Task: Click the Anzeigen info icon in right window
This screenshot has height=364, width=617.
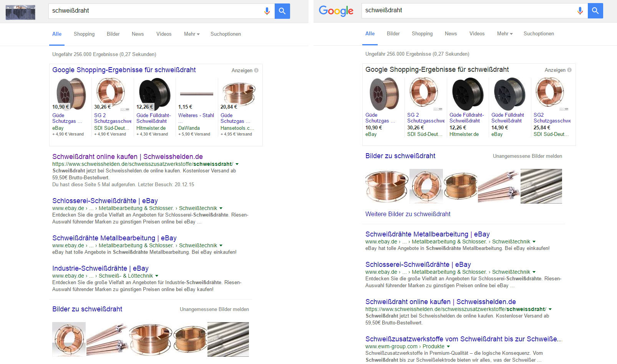Action: click(x=569, y=70)
